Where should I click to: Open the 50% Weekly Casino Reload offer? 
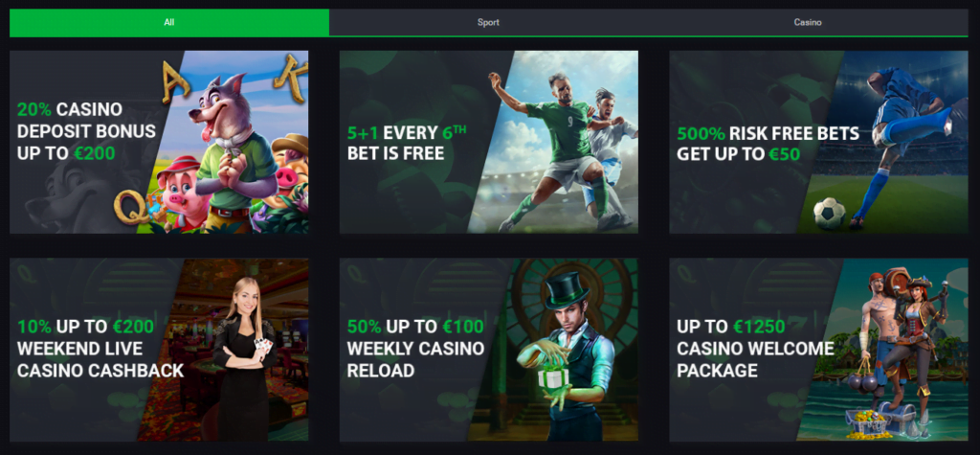tap(489, 350)
